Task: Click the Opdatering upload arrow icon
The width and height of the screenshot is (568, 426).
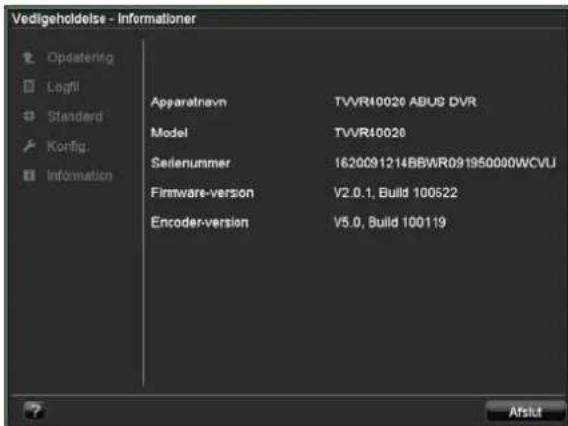Action: [29, 58]
